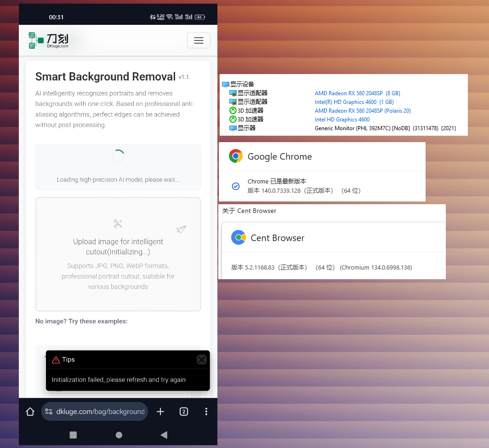
Task: Click the Intel(R) HD Graphics 4600 (1 GB) link
Action: pyautogui.click(x=354, y=102)
